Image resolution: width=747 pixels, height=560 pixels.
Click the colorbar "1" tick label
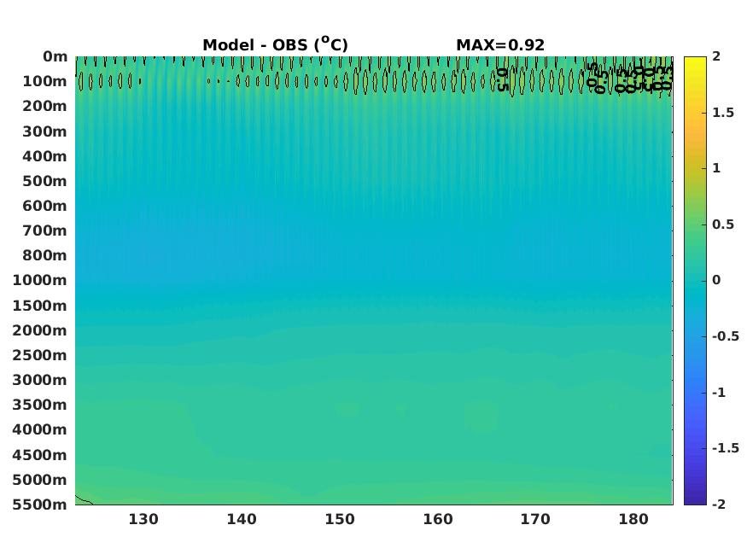pyautogui.click(x=716, y=168)
